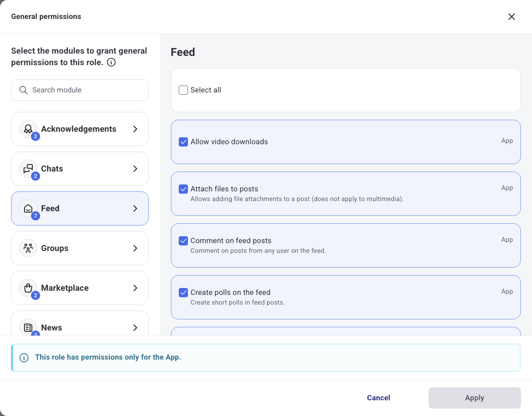Click the 'General permissions' dialog title
The image size is (532, 416).
(46, 17)
